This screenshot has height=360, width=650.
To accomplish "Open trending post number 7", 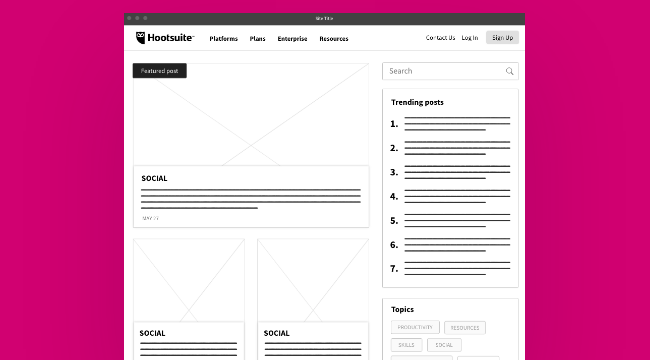I will pyautogui.click(x=450, y=268).
